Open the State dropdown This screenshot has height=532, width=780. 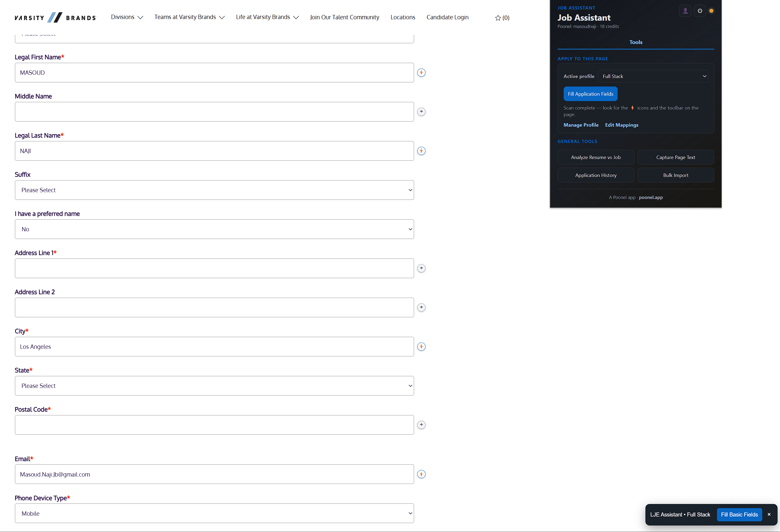tap(214, 386)
